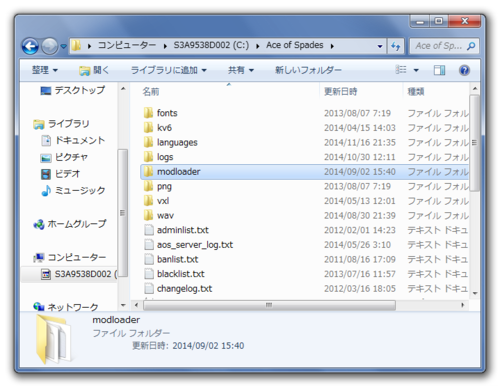
Task: Click the Forward navigation arrow
Action: click(50, 46)
